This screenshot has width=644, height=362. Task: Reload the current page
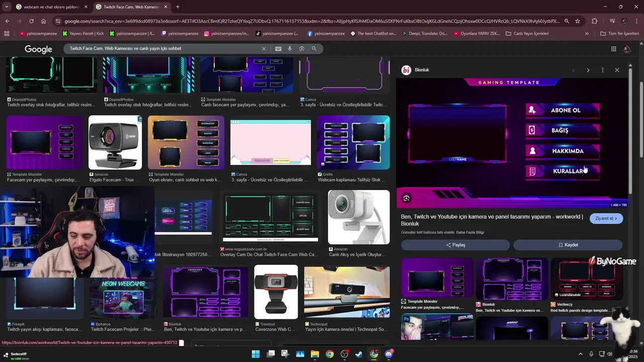(x=31, y=21)
